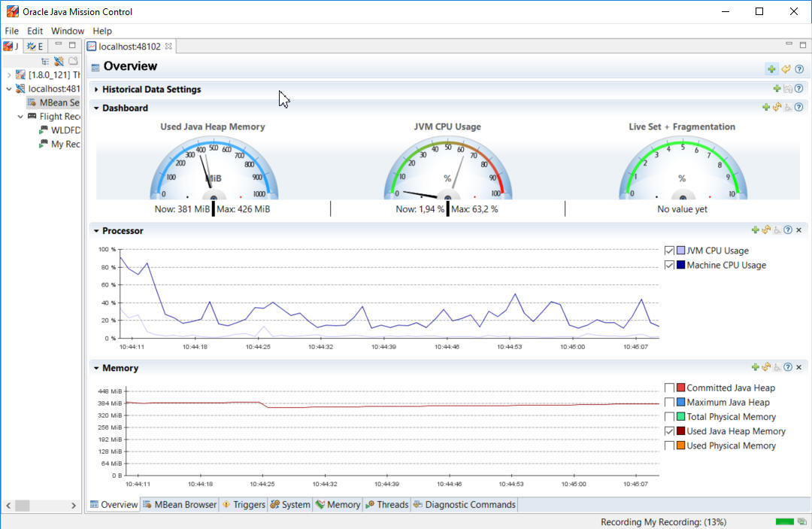Enable Maximum Java Heap checkbox
812x529 pixels.
[669, 403]
